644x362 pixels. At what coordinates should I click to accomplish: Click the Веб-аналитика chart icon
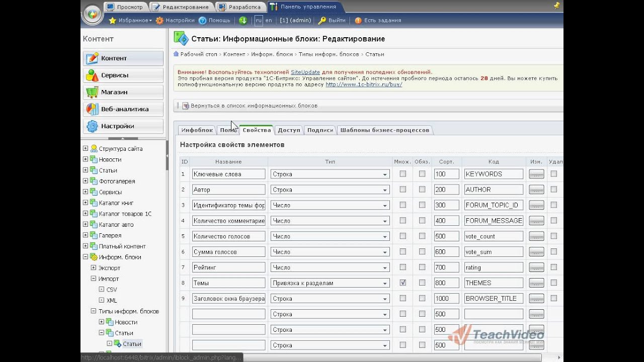[92, 109]
